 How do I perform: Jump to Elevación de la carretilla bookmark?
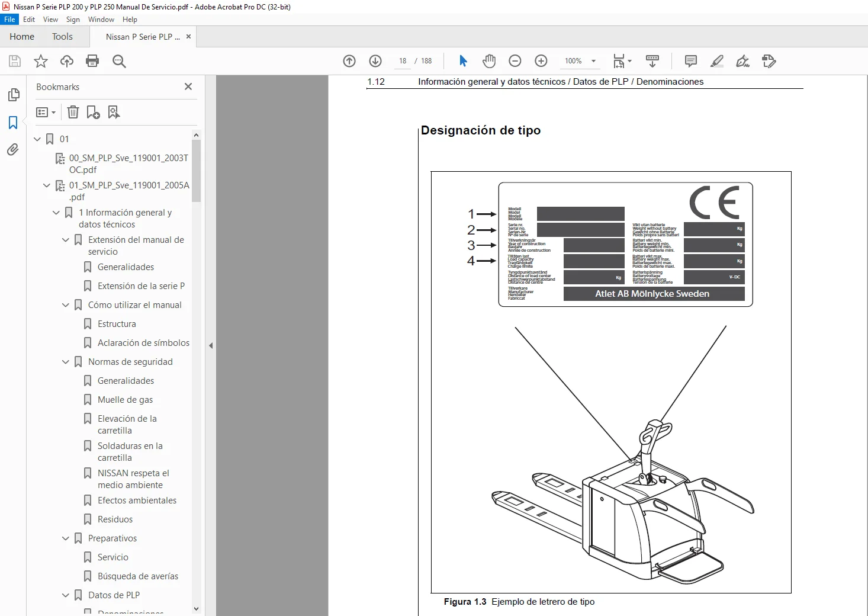127,425
